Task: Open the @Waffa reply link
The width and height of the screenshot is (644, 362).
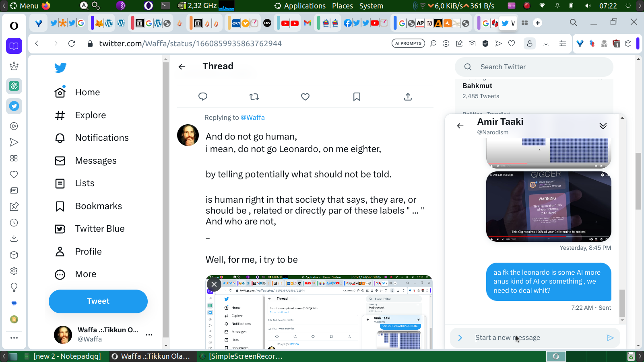Action: click(252, 117)
